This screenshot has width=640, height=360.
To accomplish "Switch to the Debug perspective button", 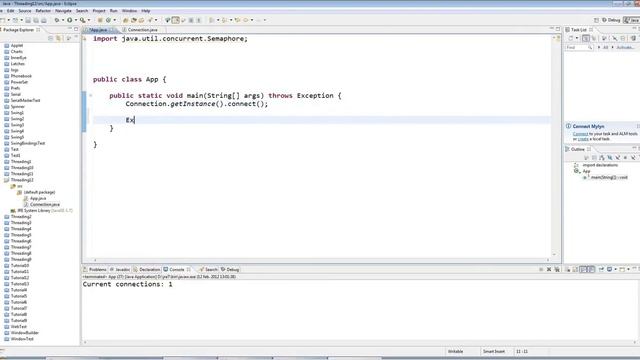I will (611, 20).
